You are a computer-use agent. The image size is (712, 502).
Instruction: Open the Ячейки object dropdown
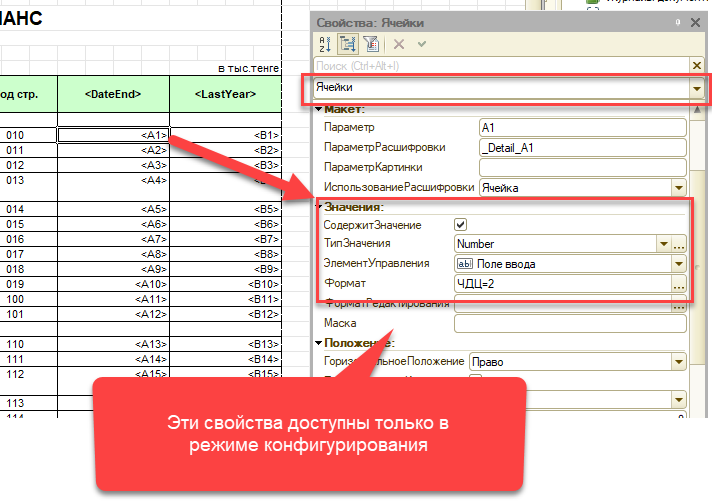coord(696,89)
